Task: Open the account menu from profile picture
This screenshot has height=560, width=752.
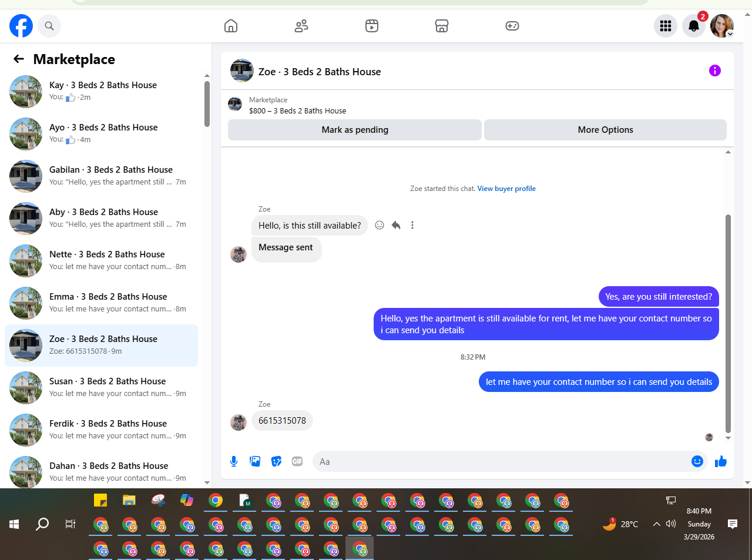Action: pyautogui.click(x=722, y=26)
